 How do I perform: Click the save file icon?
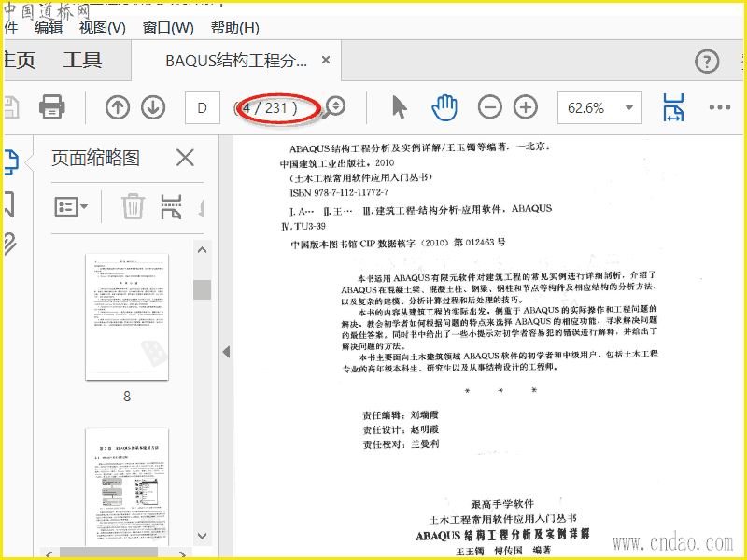tap(11, 107)
